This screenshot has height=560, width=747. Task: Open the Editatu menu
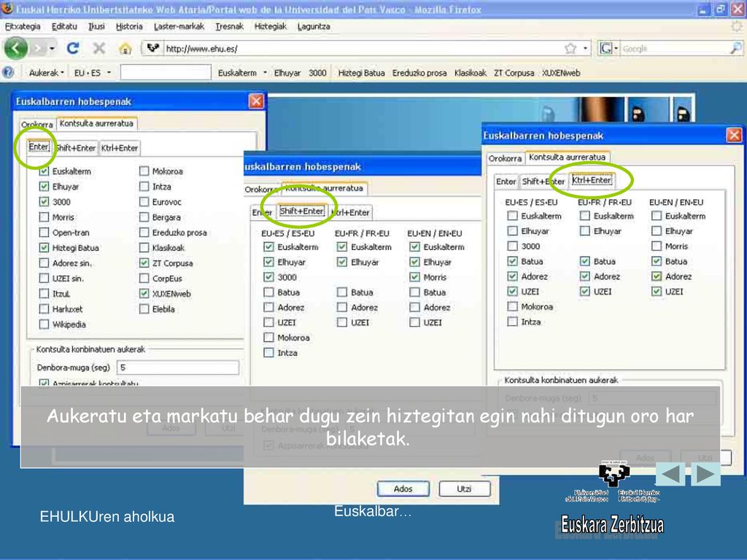pyautogui.click(x=64, y=26)
